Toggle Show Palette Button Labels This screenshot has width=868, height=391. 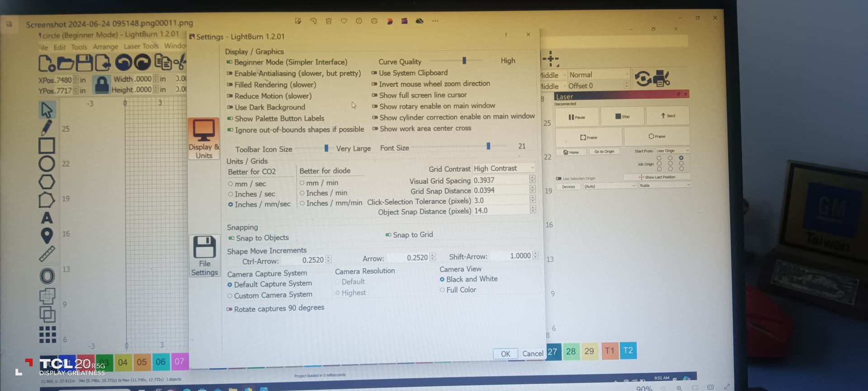[230, 119]
